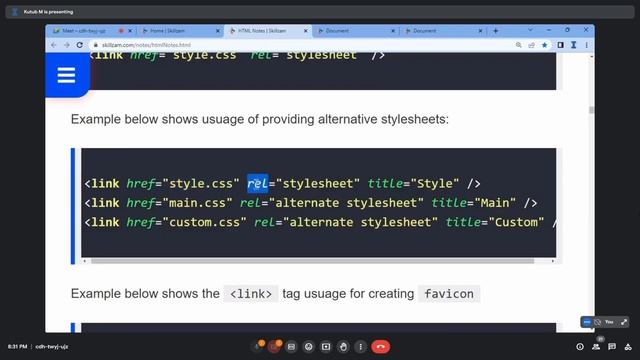
Task: Open meeting details info icon
Action: tap(580, 347)
